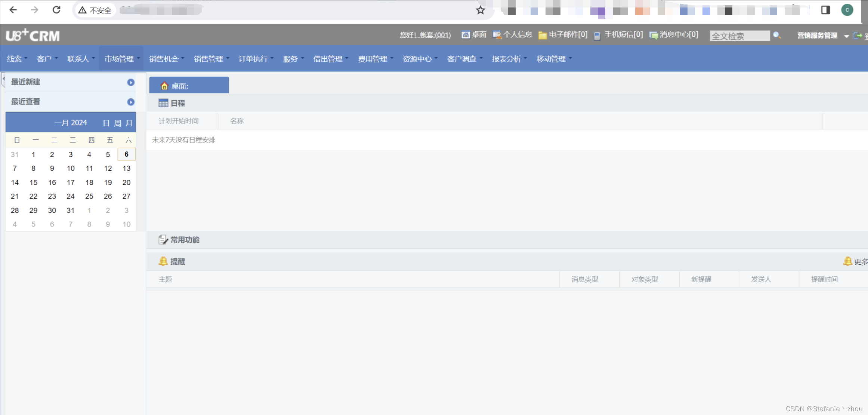Expand the 移动管理 menu
This screenshot has width=868, height=415.
554,59
